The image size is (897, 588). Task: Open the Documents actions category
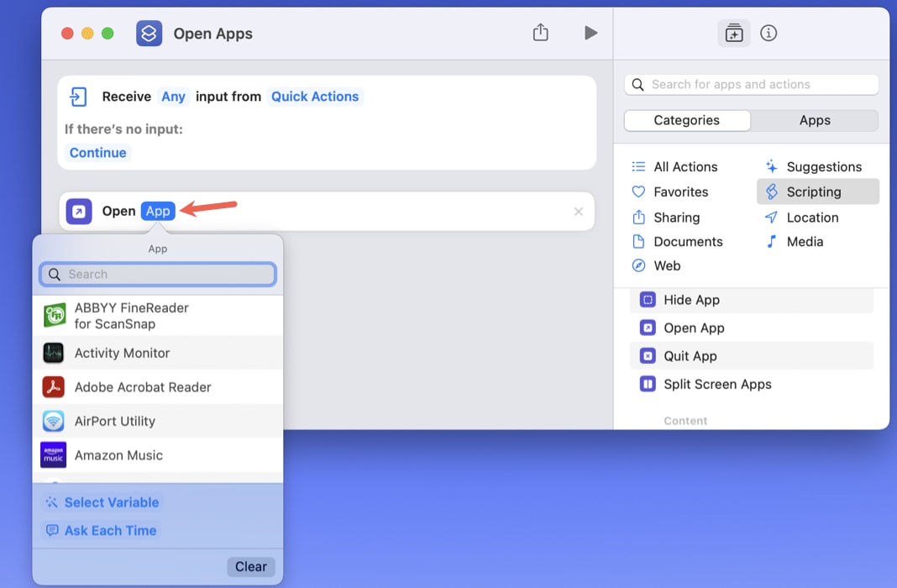click(x=687, y=241)
